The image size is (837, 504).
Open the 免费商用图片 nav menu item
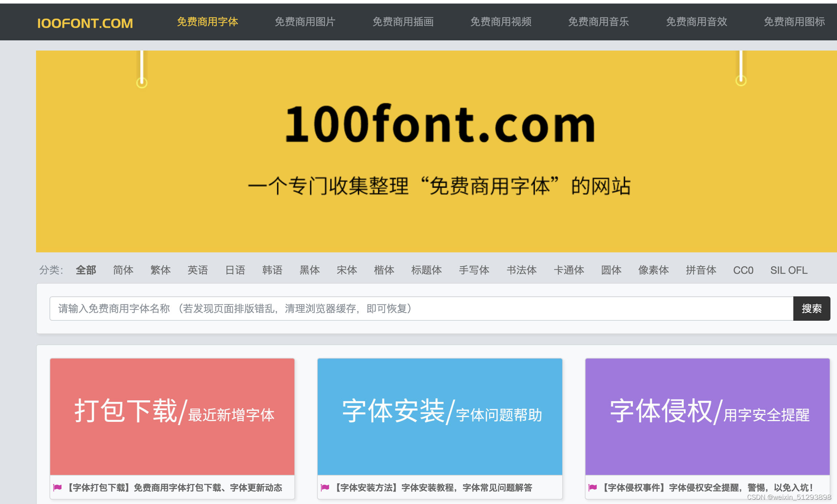click(x=305, y=22)
